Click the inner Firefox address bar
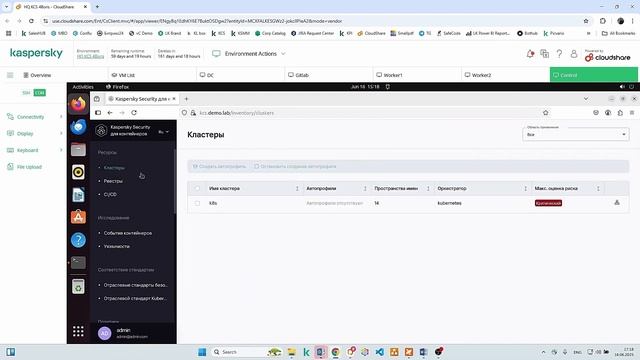640x360 pixels. click(365, 113)
